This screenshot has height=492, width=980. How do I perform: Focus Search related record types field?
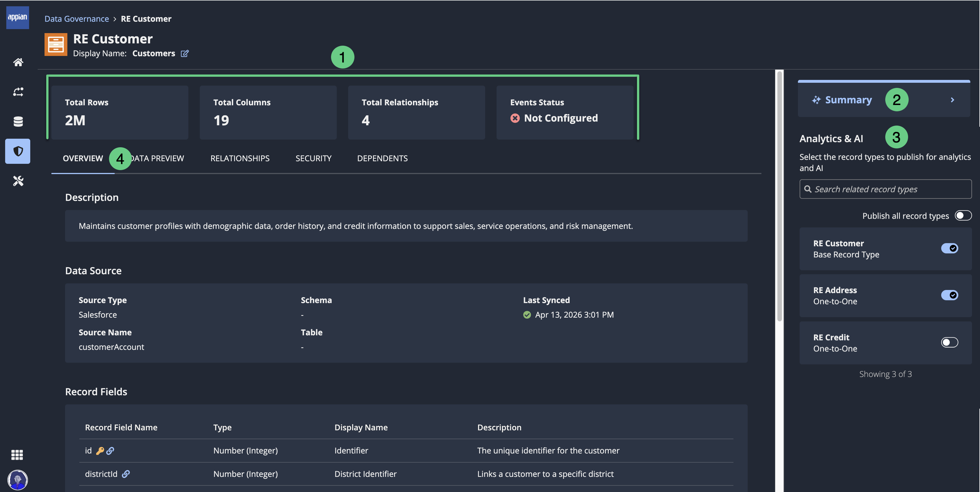coord(886,189)
